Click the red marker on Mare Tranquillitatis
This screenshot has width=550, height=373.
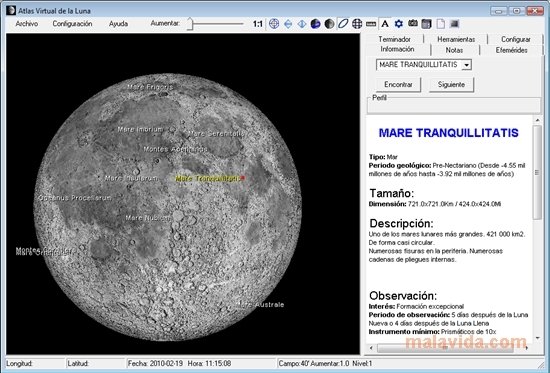[242, 178]
